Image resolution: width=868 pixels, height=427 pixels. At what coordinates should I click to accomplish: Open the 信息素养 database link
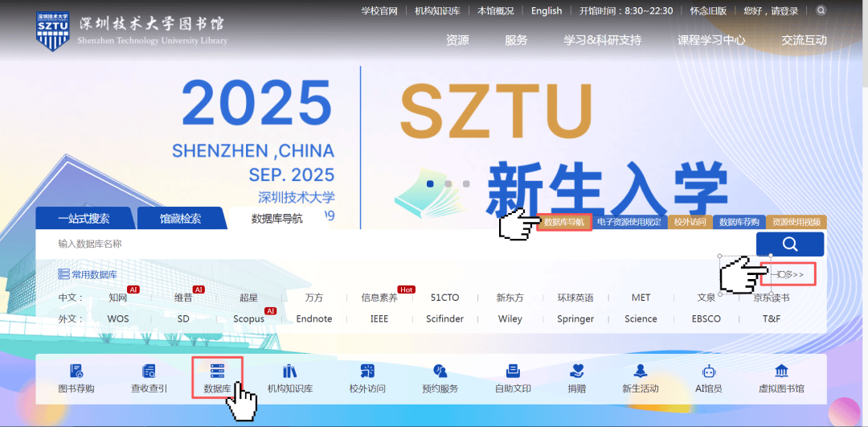click(379, 298)
